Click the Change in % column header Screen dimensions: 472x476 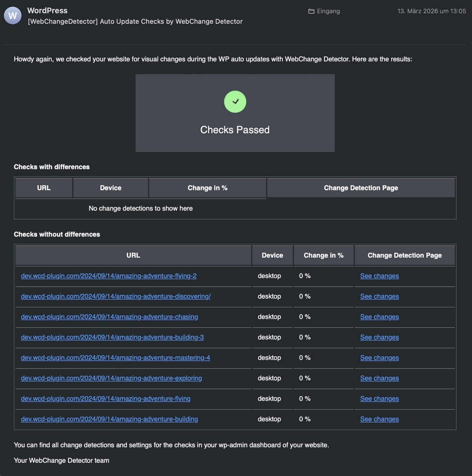[x=323, y=255]
